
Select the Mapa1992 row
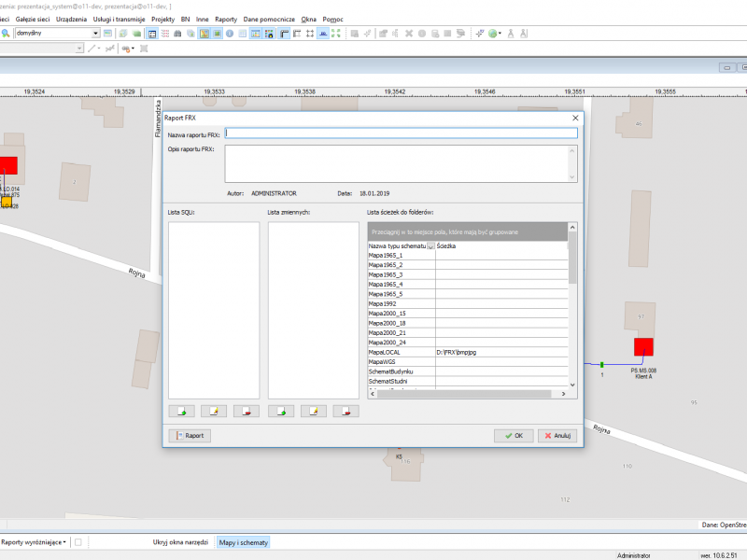click(468, 304)
